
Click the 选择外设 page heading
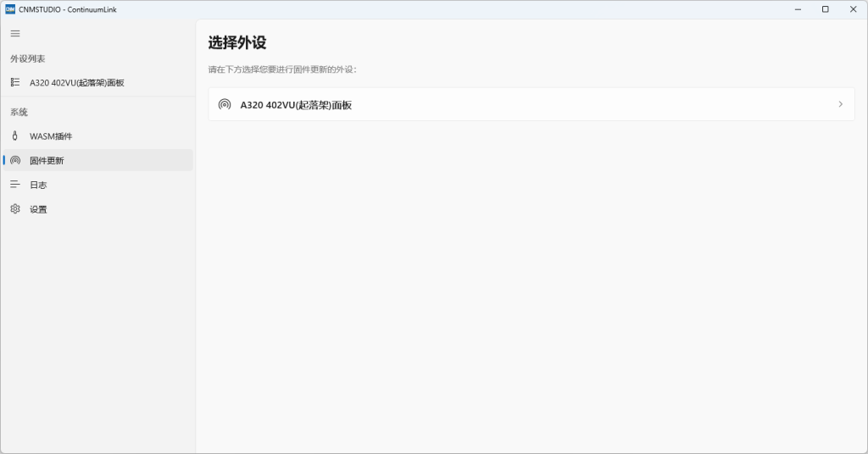coord(237,42)
